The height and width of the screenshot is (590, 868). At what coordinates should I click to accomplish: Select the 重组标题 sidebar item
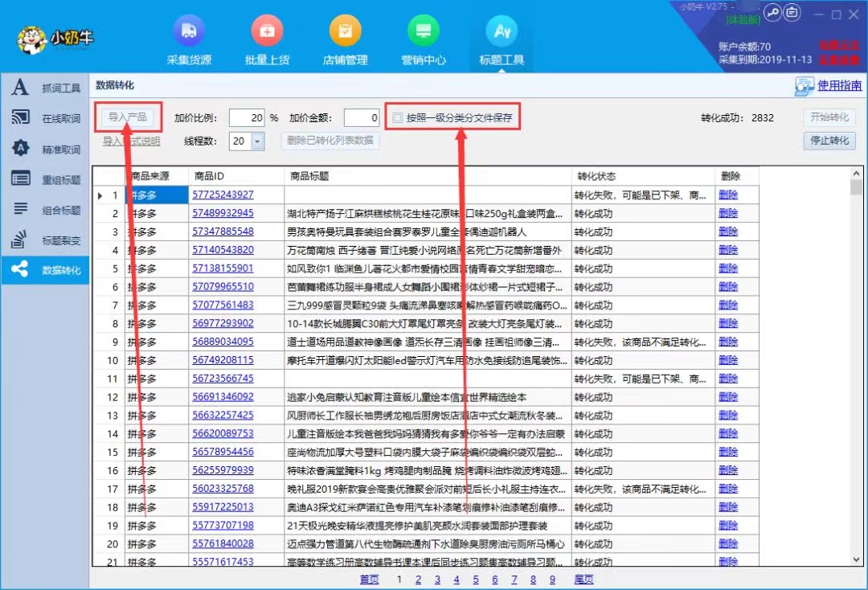[45, 179]
